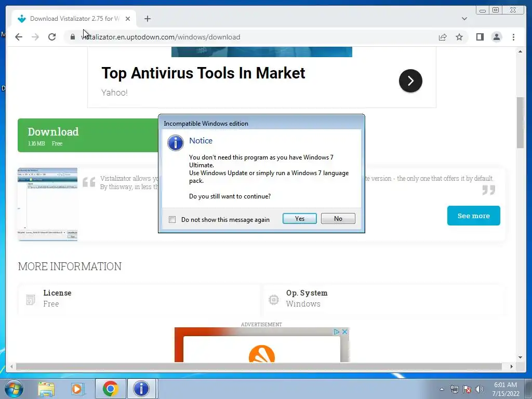
Task: Click the vertical scrollbar thumb
Action: 520,123
